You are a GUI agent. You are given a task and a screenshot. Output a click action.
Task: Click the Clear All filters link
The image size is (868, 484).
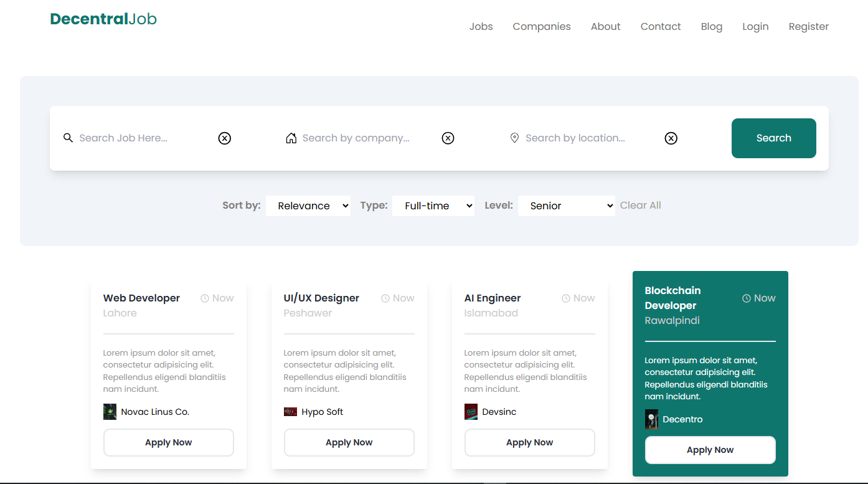641,206
